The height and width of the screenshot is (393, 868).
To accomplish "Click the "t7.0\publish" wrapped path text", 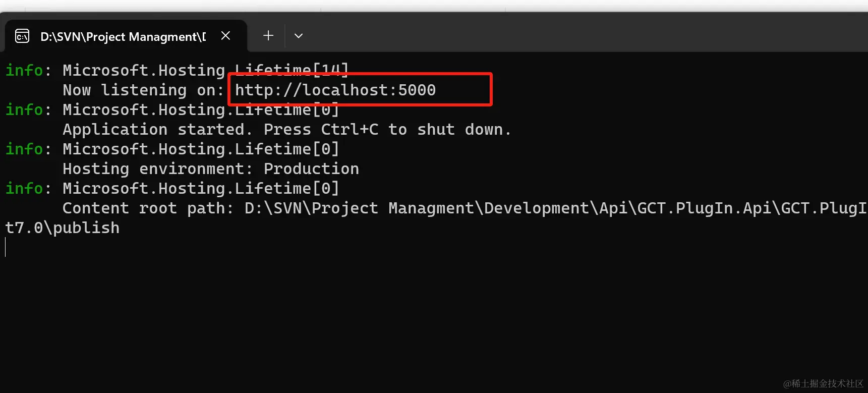I will coord(63,228).
